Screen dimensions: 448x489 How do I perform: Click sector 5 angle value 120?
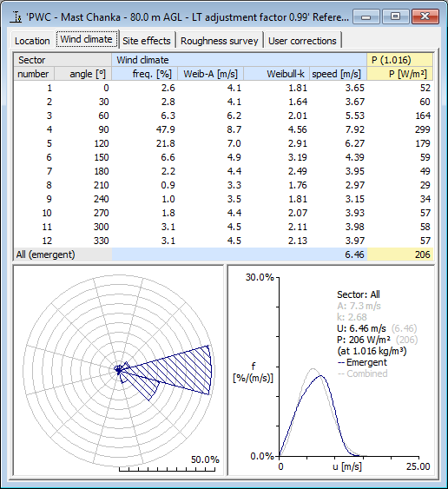(102, 143)
